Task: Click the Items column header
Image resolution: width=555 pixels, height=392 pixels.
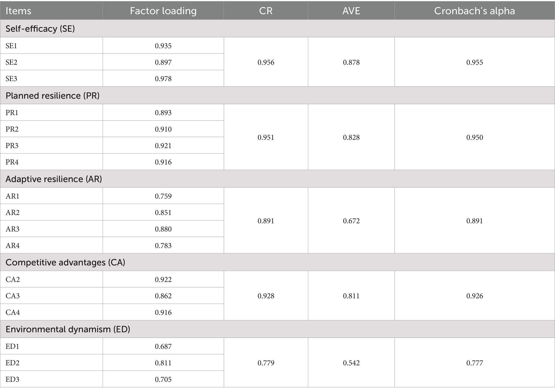Action: pyautogui.click(x=18, y=11)
